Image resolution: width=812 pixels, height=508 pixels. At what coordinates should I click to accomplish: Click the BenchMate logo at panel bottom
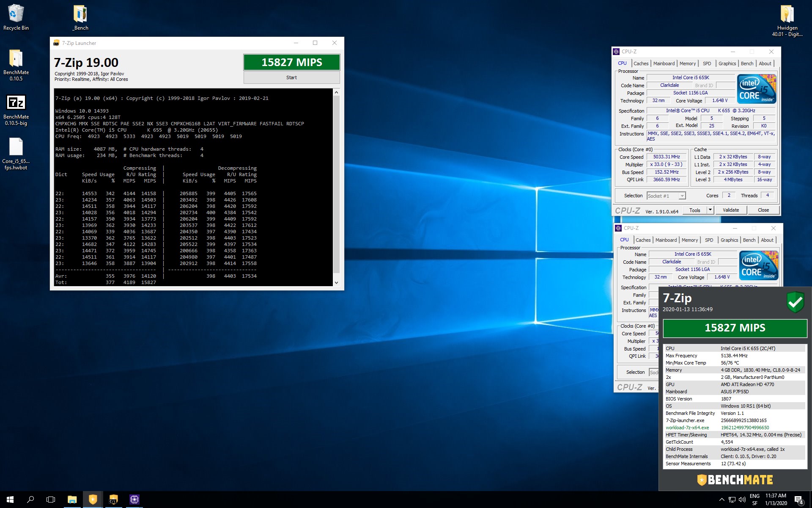pyautogui.click(x=735, y=480)
